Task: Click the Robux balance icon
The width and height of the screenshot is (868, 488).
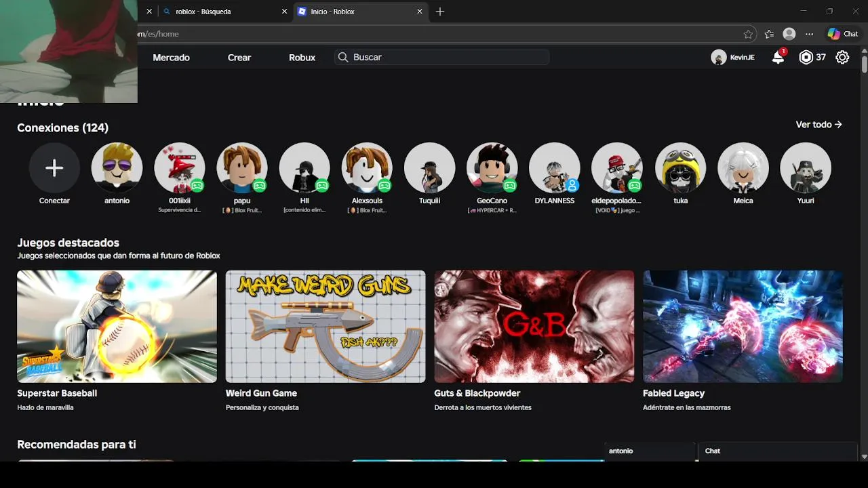Action: 806,58
